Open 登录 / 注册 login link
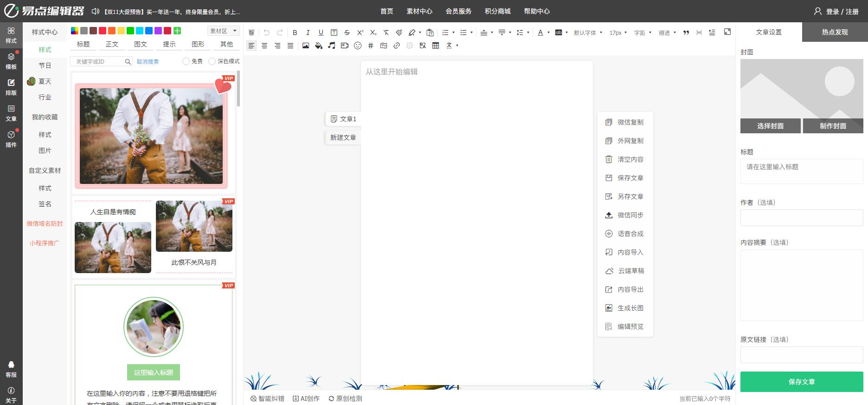This screenshot has height=405, width=868. coord(836,11)
